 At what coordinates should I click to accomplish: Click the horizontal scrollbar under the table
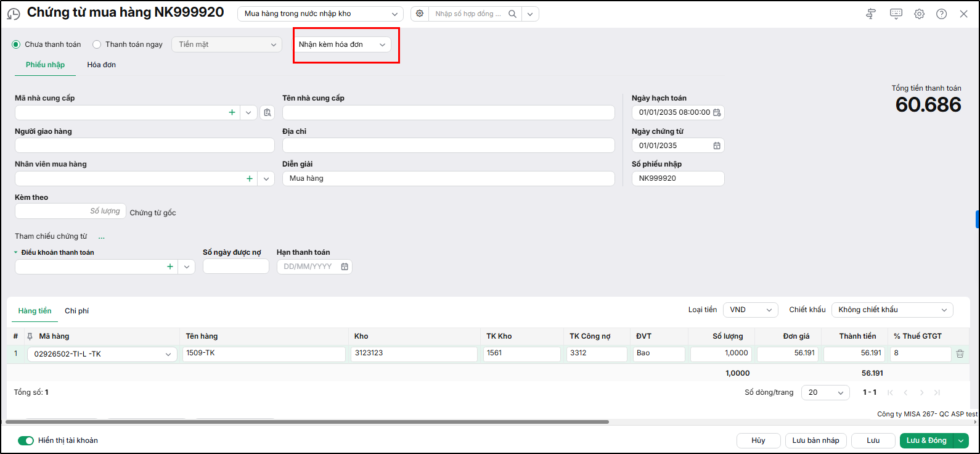pyautogui.click(x=307, y=422)
